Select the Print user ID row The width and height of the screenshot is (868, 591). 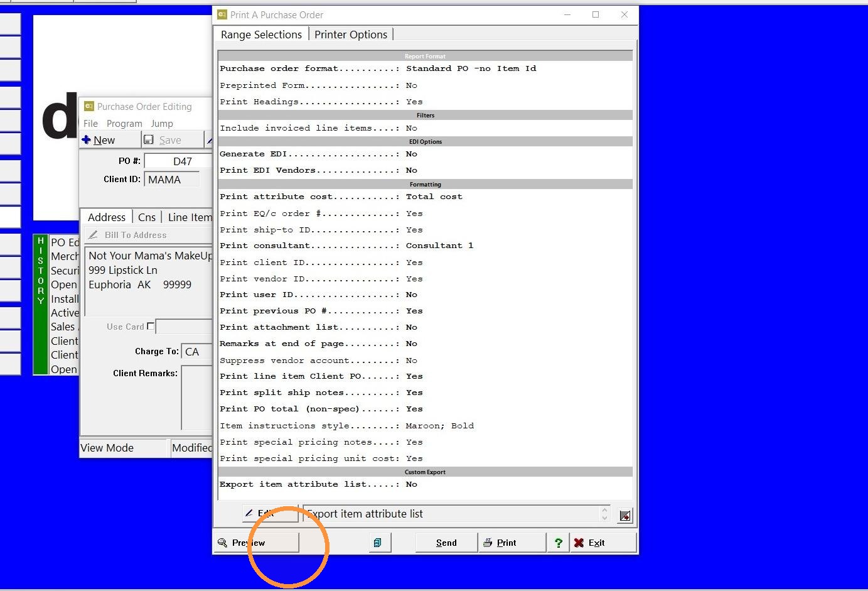425,295
